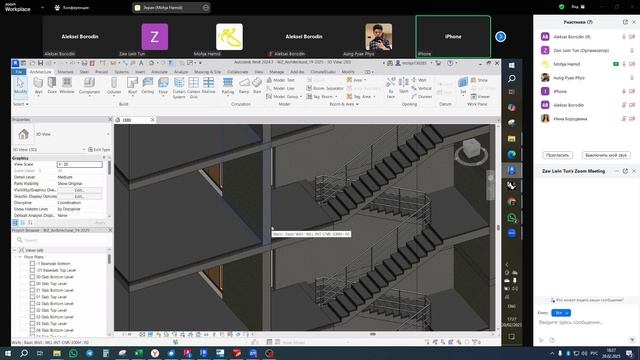Switch to the Annotate ribbon tab

coord(160,72)
